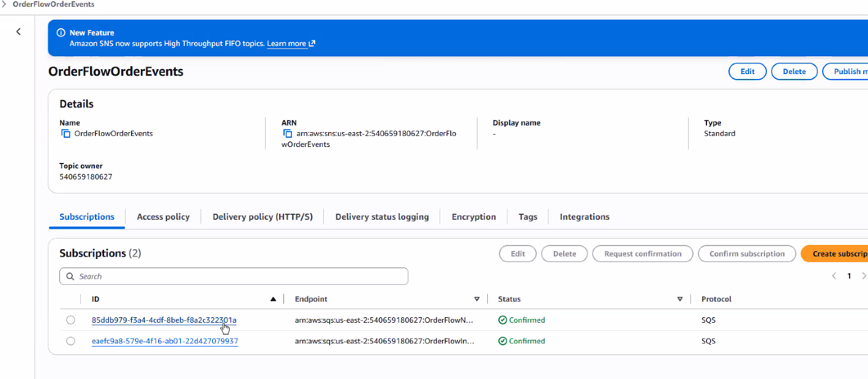Click Confirmed status of subscription 85ddb979

pos(522,320)
